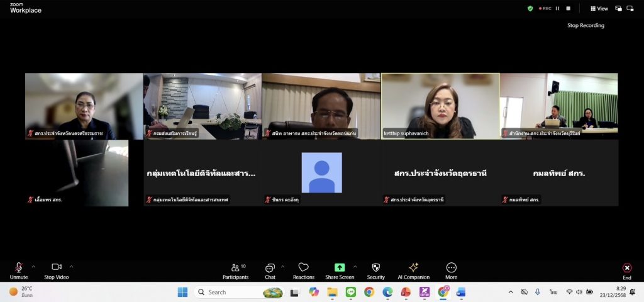This screenshot has width=644, height=302.
Task: Pause the recording
Action: [557, 8]
